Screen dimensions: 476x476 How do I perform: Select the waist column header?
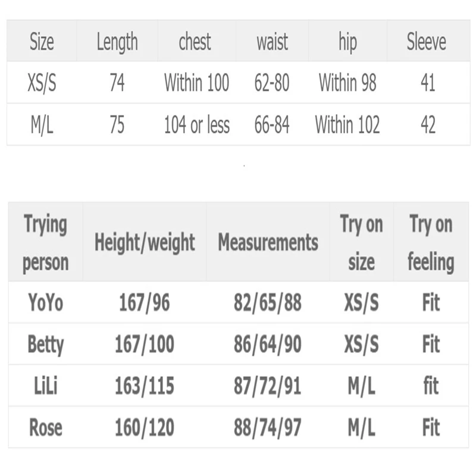tap(273, 42)
